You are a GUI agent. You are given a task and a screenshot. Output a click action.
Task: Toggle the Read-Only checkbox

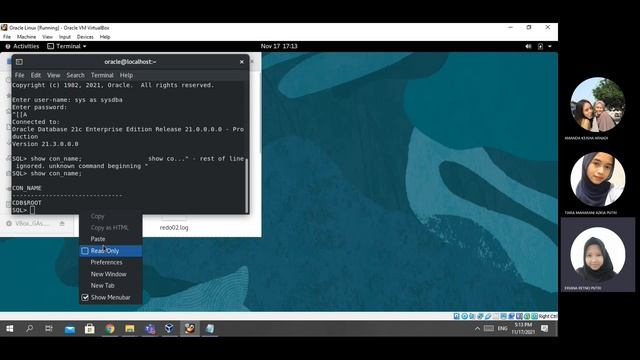click(x=85, y=251)
